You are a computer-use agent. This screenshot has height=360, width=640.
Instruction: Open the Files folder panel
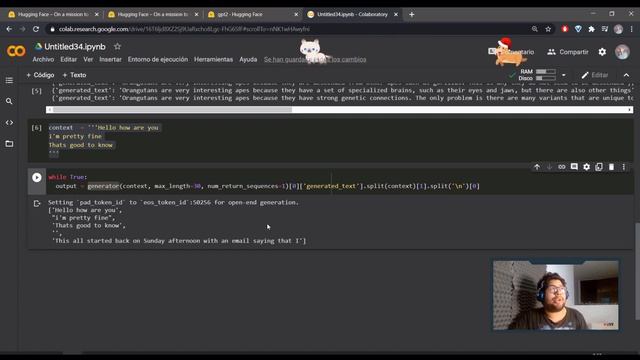pos(9,144)
